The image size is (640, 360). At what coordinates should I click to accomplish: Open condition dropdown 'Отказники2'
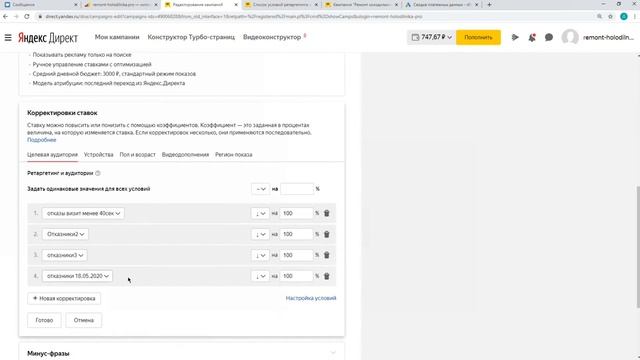coord(65,234)
